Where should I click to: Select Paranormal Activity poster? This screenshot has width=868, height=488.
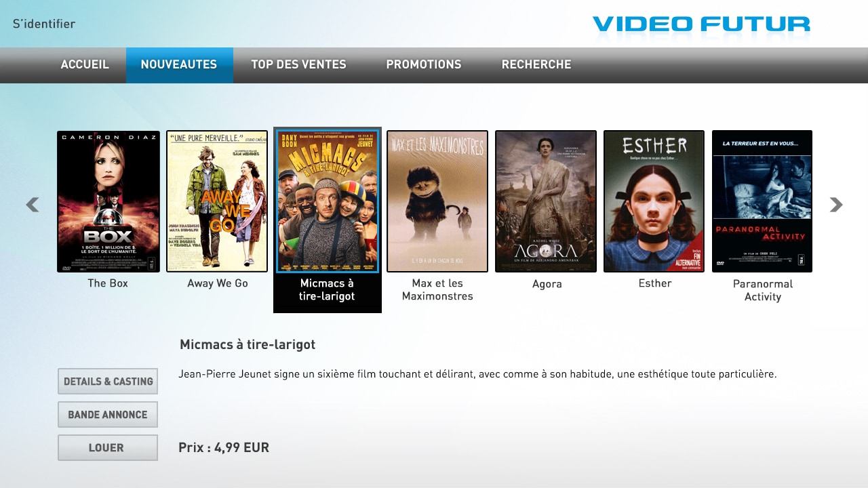(x=762, y=201)
